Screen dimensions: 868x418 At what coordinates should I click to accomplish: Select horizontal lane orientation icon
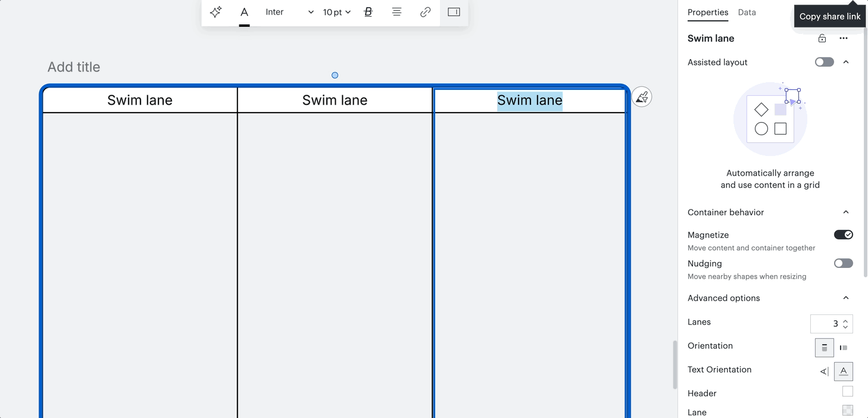click(x=844, y=348)
